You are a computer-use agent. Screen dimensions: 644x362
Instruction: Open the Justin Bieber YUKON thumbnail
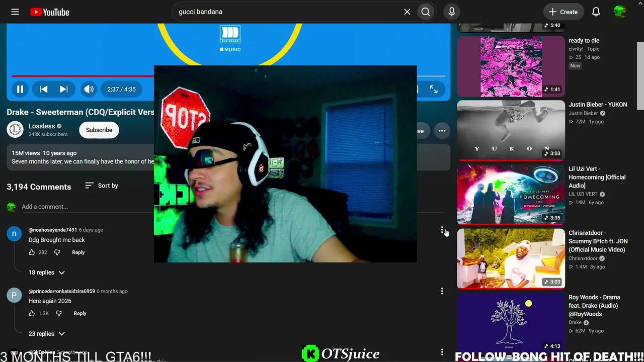511,131
